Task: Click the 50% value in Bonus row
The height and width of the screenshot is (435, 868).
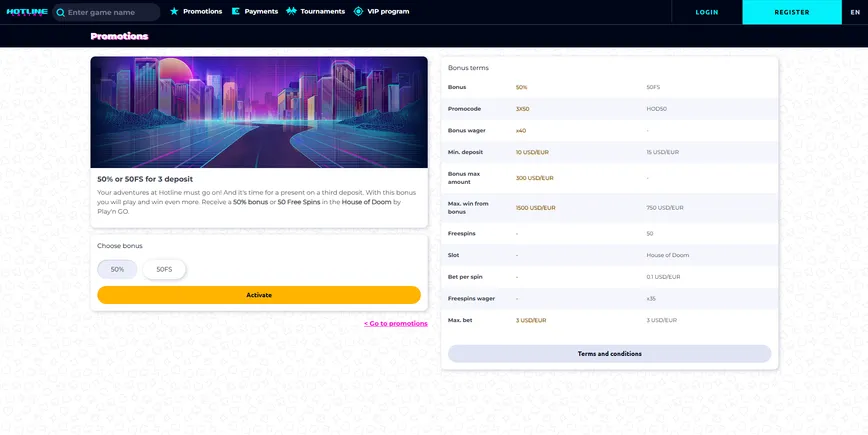Action: click(521, 87)
